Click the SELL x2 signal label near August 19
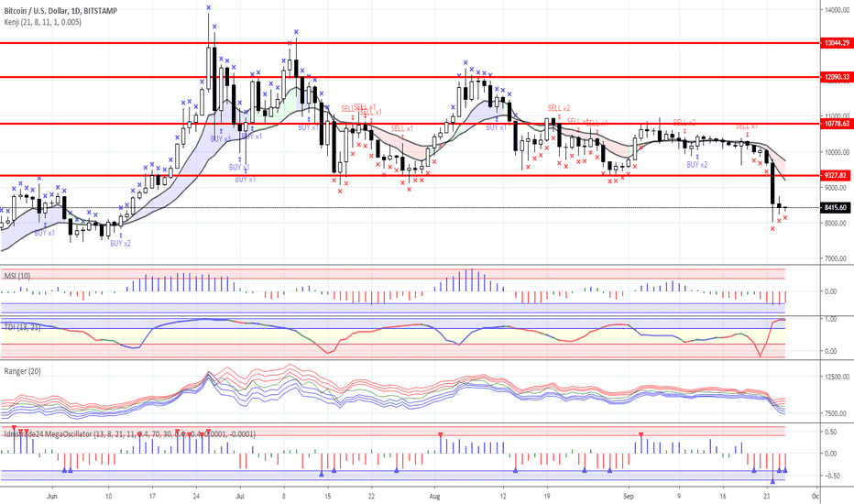 (x=559, y=108)
